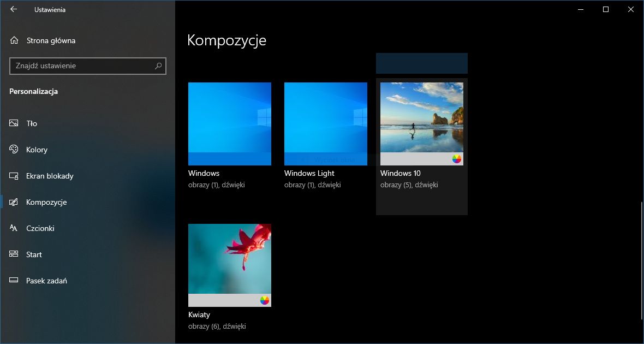Viewport: 644px width, 344px height.
Task: Click color wheel on Kwiaty theme
Action: point(265,300)
